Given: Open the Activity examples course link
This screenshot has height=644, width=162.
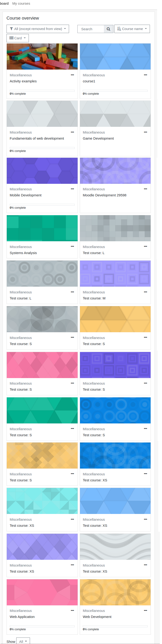Looking at the screenshot, I should 23,81.
